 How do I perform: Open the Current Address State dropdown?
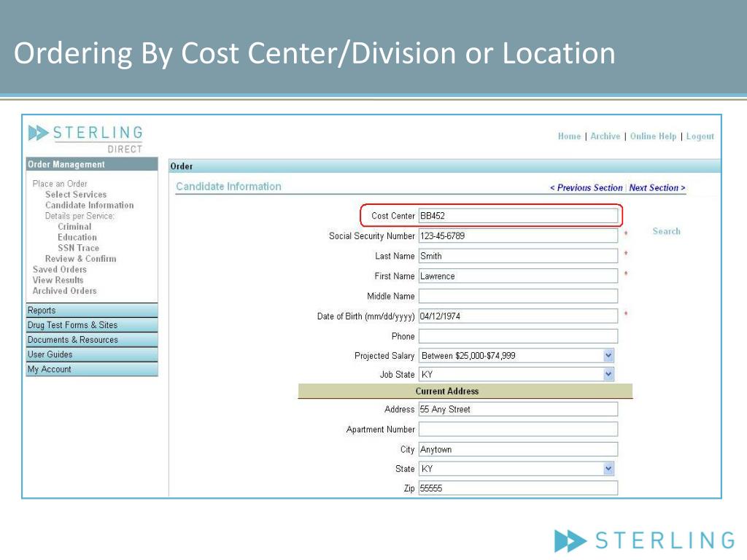516,469
